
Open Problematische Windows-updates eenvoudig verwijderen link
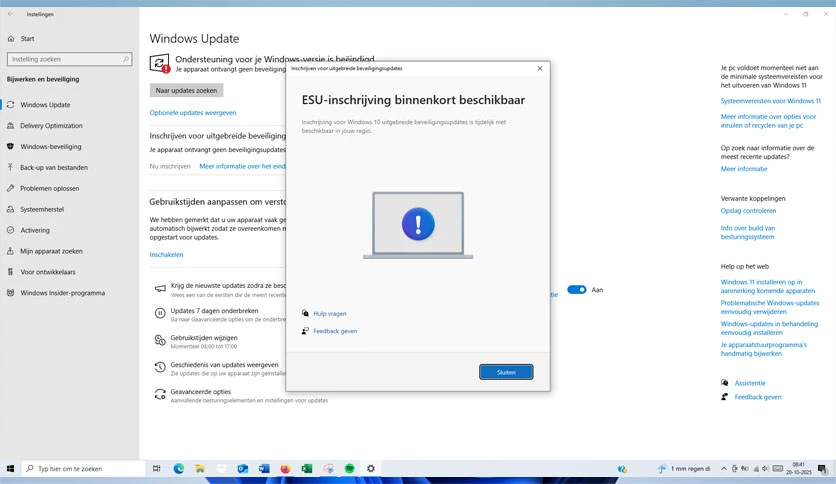[x=770, y=307]
